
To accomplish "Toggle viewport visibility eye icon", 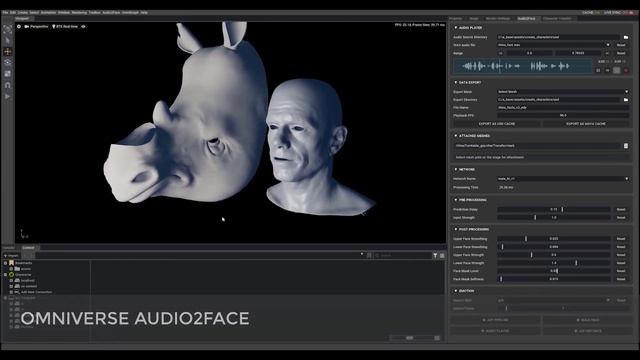I will pos(83,27).
